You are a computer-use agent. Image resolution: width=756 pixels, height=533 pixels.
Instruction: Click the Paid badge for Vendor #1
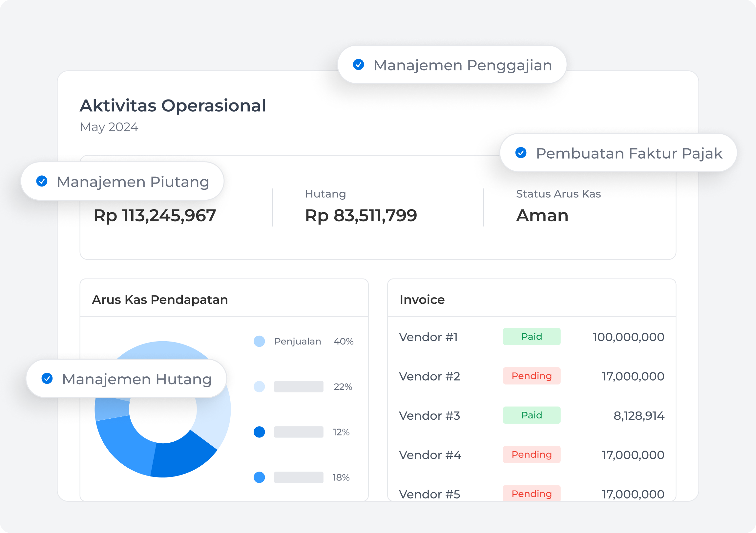pyautogui.click(x=532, y=337)
